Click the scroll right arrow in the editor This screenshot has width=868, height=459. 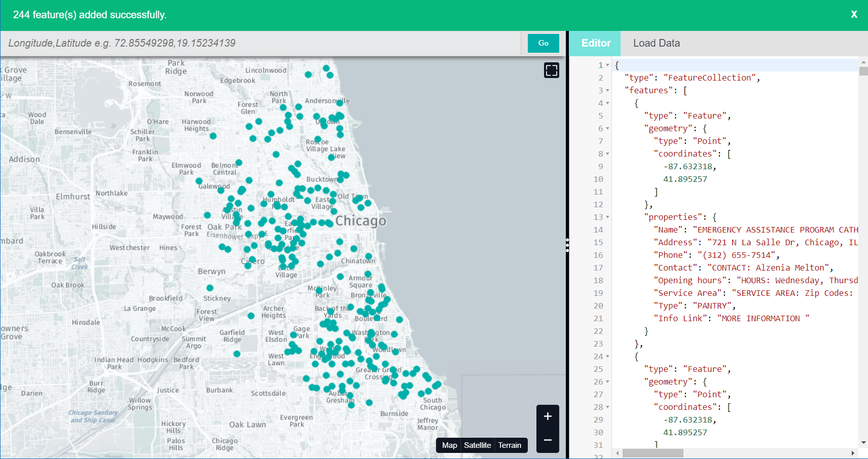(853, 453)
